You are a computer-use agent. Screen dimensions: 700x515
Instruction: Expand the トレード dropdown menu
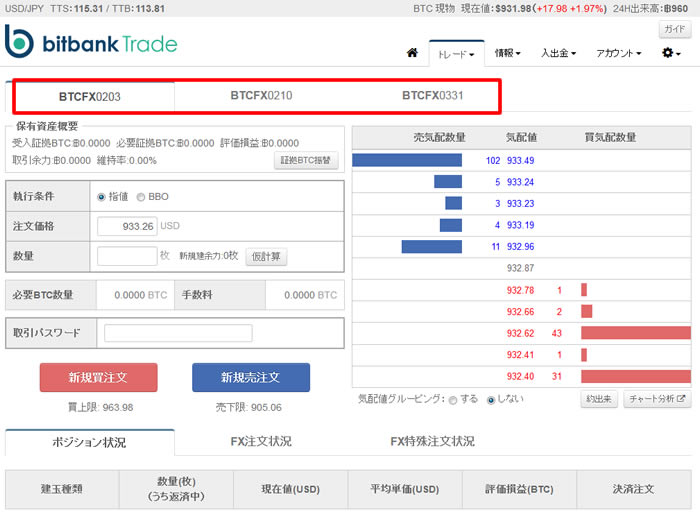[x=456, y=54]
